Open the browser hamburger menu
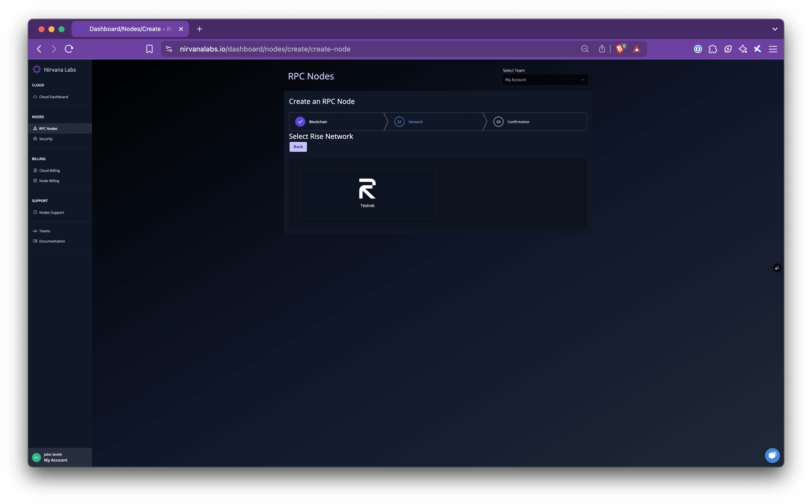This screenshot has width=812, height=504. tap(773, 49)
